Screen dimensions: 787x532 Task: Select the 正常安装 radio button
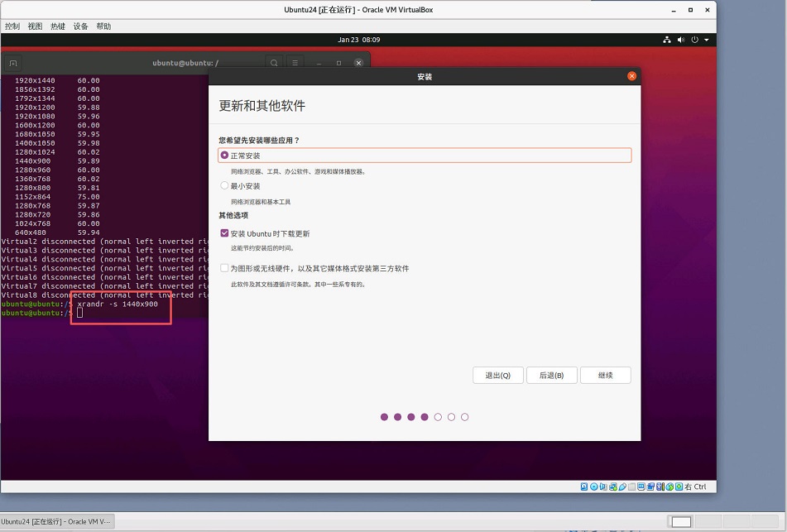tap(224, 155)
